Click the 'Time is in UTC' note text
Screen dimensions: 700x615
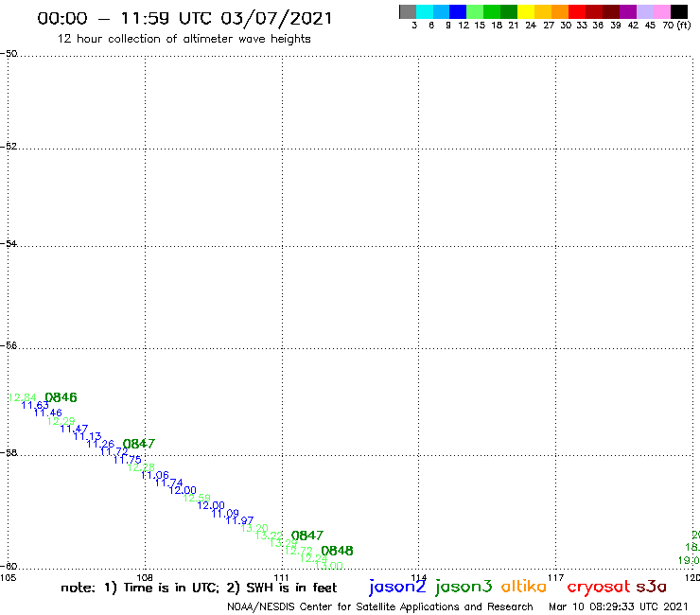click(171, 588)
